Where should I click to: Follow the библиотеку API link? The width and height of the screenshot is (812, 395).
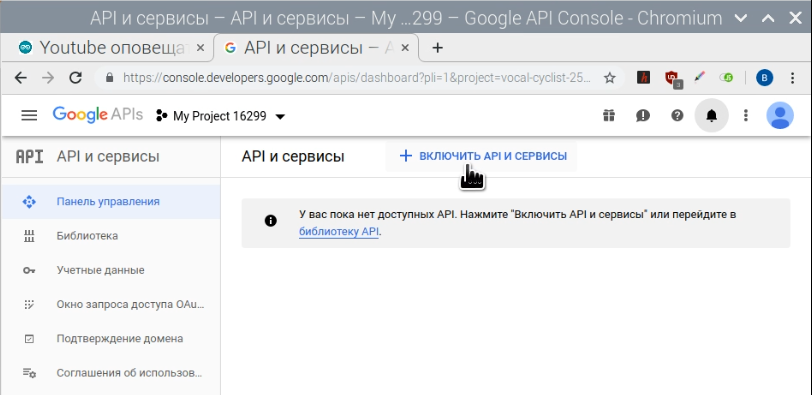point(339,231)
